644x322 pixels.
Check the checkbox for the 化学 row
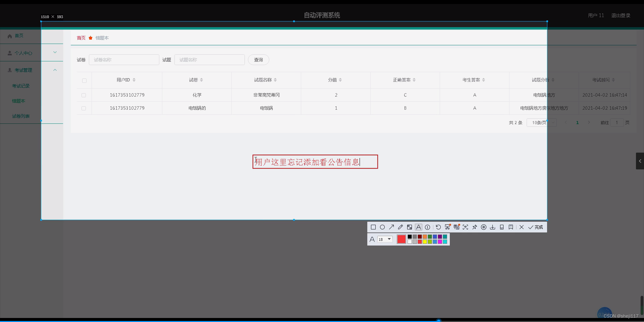coord(84,95)
